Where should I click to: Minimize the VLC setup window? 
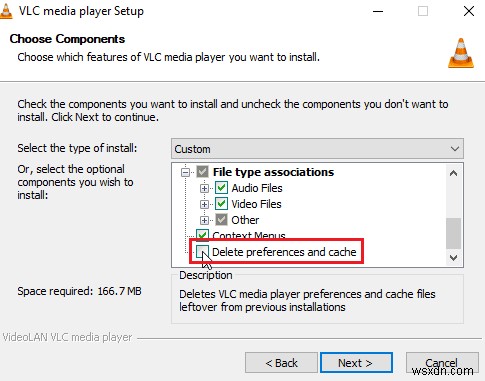coord(378,11)
